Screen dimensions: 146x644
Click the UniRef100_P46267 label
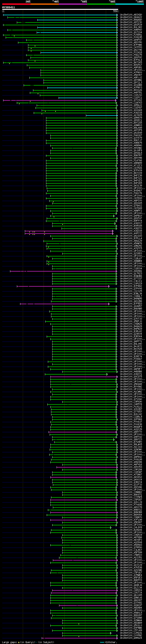click(131, 135)
